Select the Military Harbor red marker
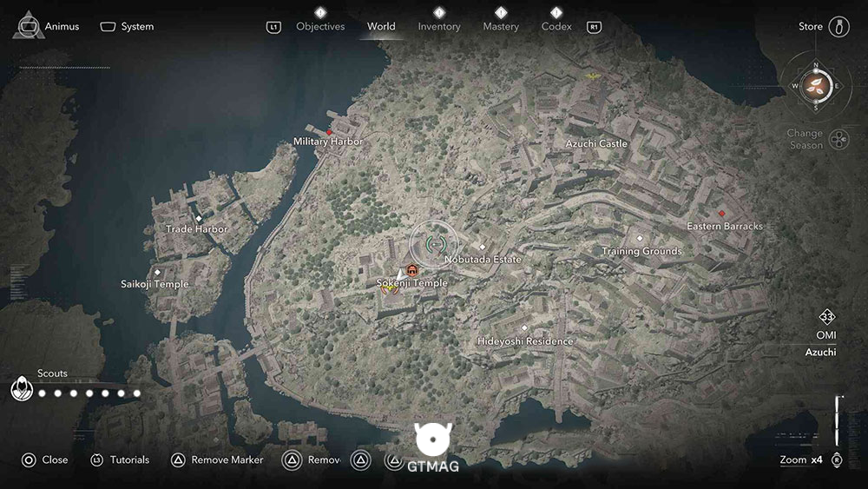868x489 pixels. [x=329, y=133]
